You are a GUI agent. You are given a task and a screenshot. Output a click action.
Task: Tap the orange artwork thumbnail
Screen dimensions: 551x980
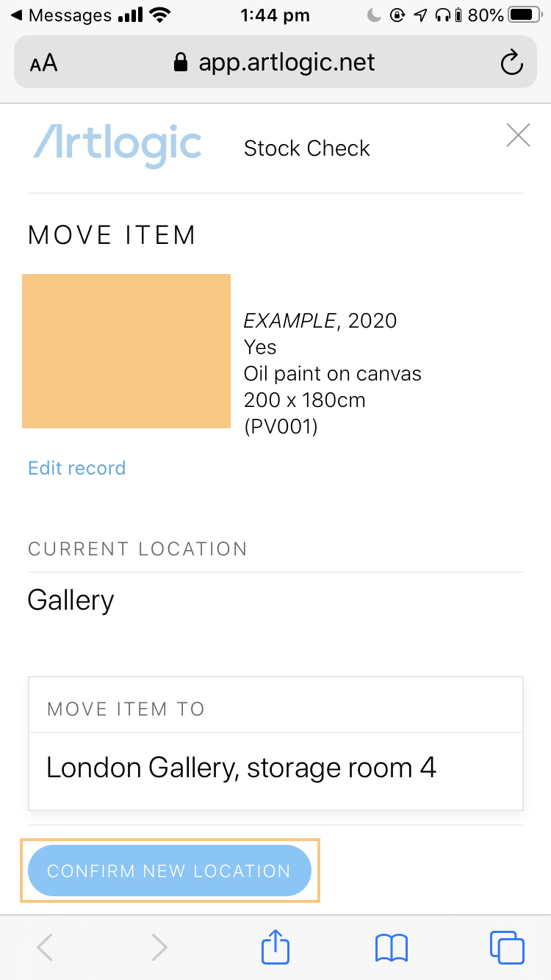click(x=126, y=351)
